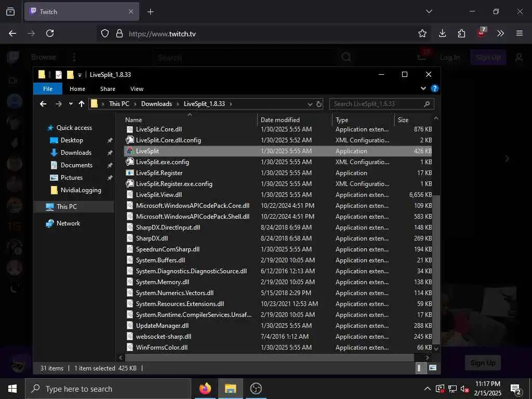Reload the Twitch page

click(x=50, y=33)
